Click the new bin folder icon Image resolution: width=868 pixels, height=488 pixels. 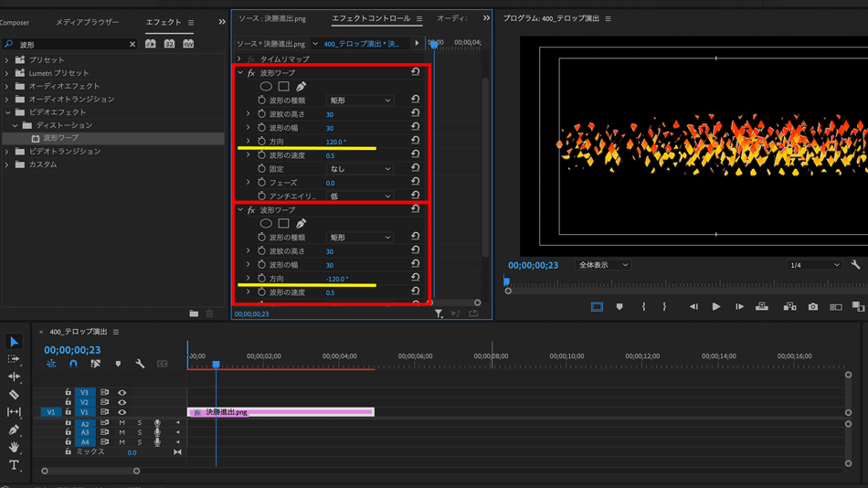click(x=194, y=313)
